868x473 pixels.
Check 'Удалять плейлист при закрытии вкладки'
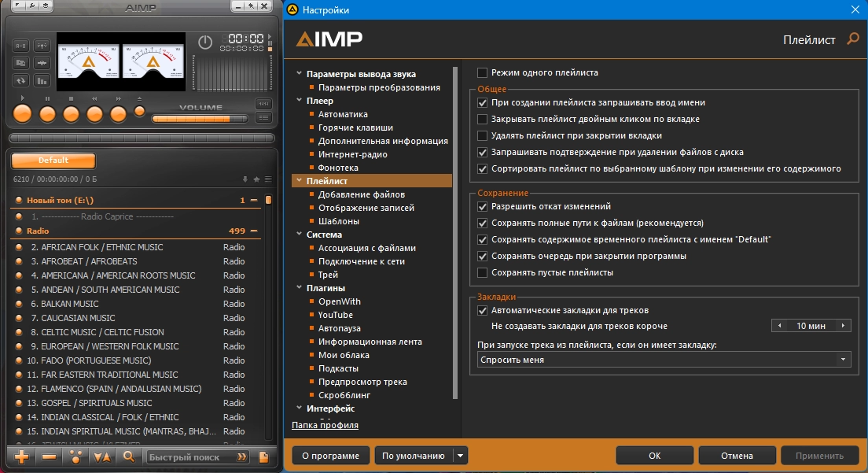click(482, 135)
